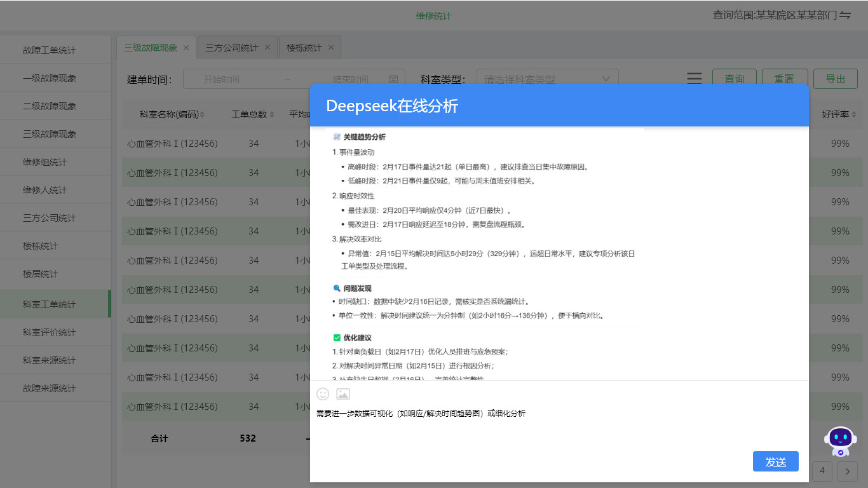Screen dimensions: 868x488
Task: Sort by 工单总数 column arrows
Action: (x=272, y=115)
